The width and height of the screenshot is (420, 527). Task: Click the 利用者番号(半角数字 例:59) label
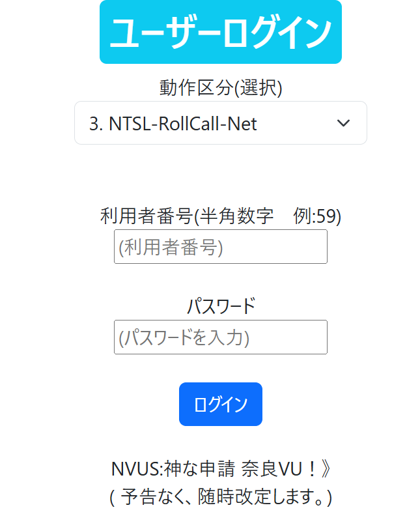click(x=221, y=215)
